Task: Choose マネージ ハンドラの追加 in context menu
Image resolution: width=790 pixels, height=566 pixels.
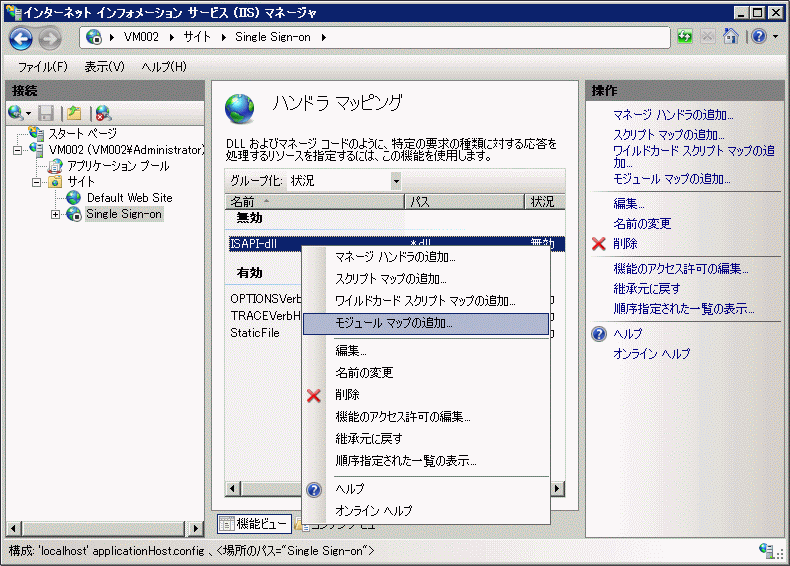Action: 426,257
